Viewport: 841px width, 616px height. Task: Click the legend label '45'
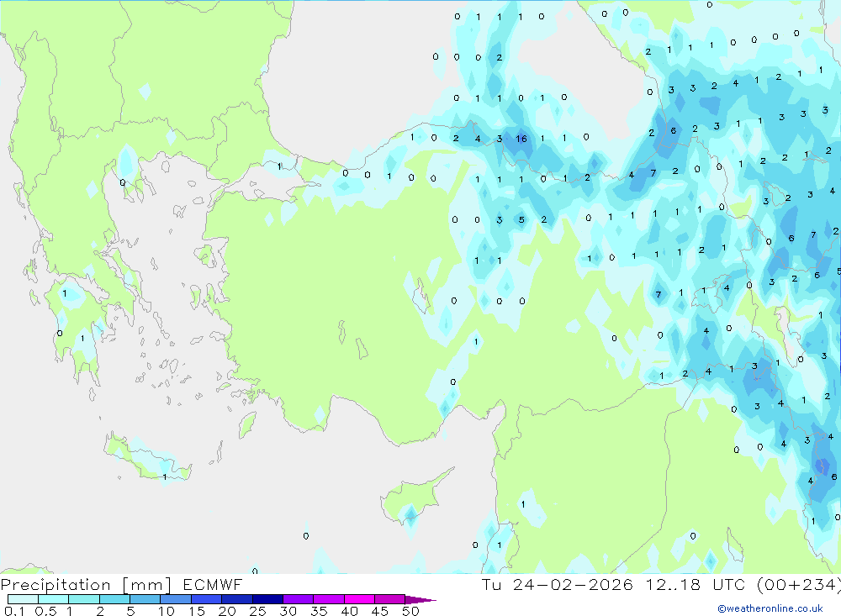[x=380, y=611]
